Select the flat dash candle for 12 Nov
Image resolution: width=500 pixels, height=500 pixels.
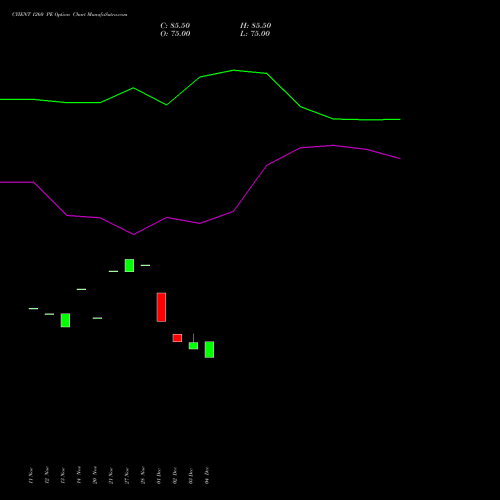point(49,314)
